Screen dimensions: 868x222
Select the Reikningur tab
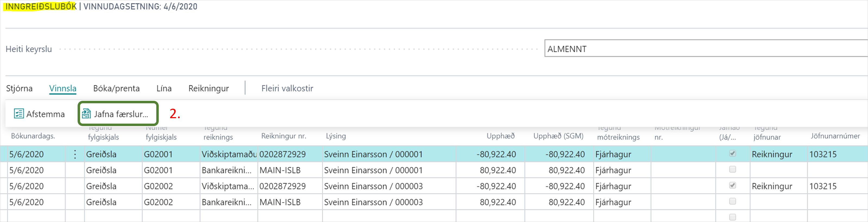tap(208, 88)
